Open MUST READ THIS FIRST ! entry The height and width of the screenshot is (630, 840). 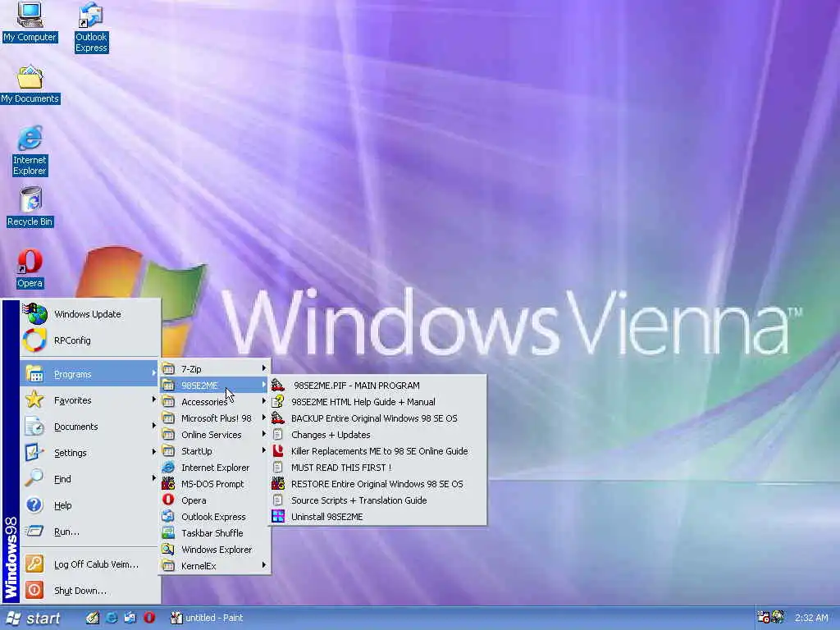(x=378, y=468)
